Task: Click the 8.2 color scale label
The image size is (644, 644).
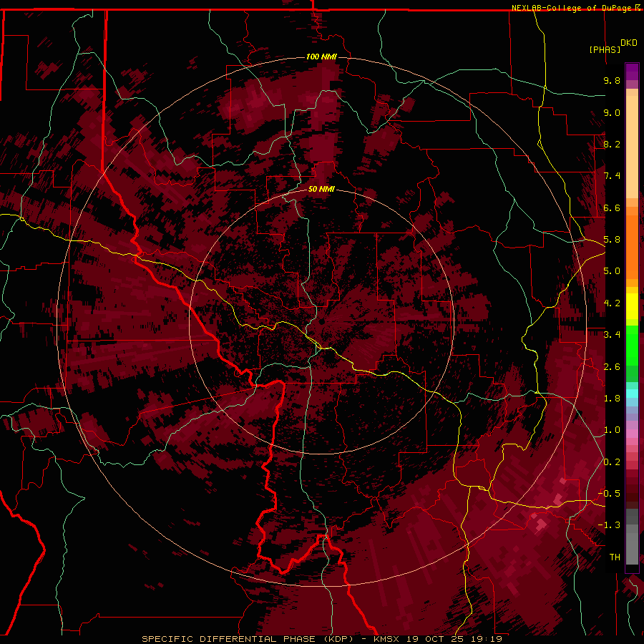Action: click(x=612, y=144)
